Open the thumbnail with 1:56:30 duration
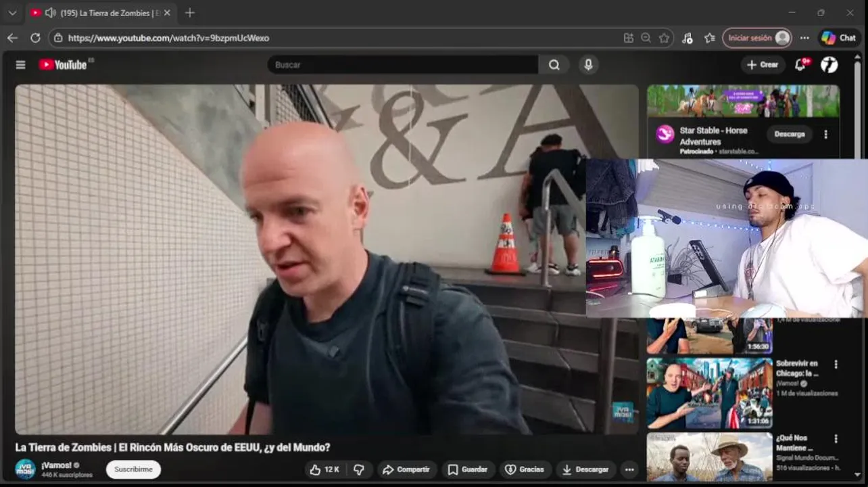The height and width of the screenshot is (487, 868). tap(709, 336)
